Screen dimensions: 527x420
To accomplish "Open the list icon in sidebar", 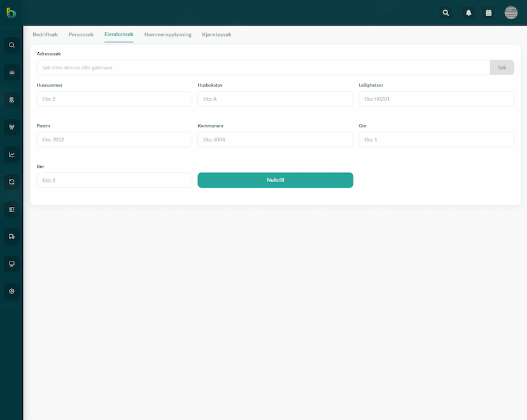I will coord(11,73).
